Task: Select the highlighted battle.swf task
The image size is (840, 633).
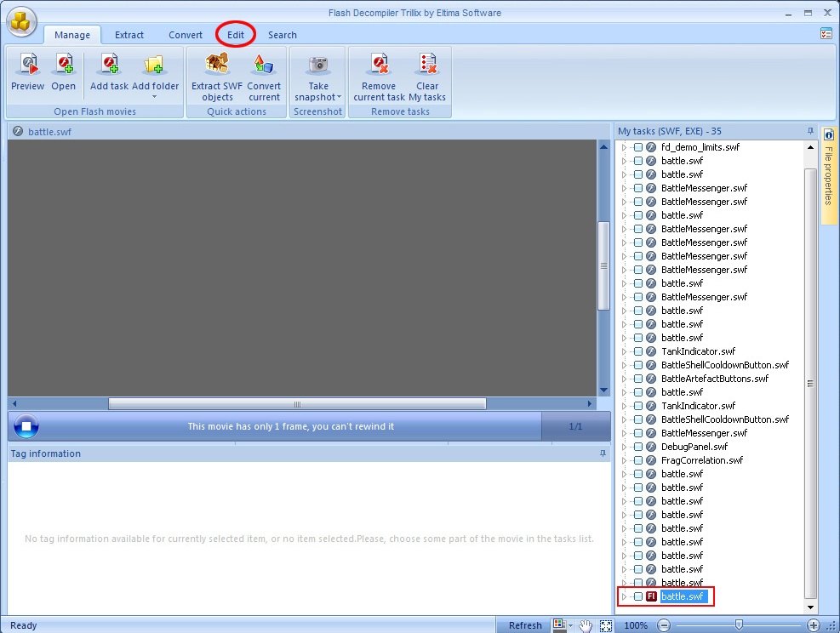Action: [x=683, y=596]
